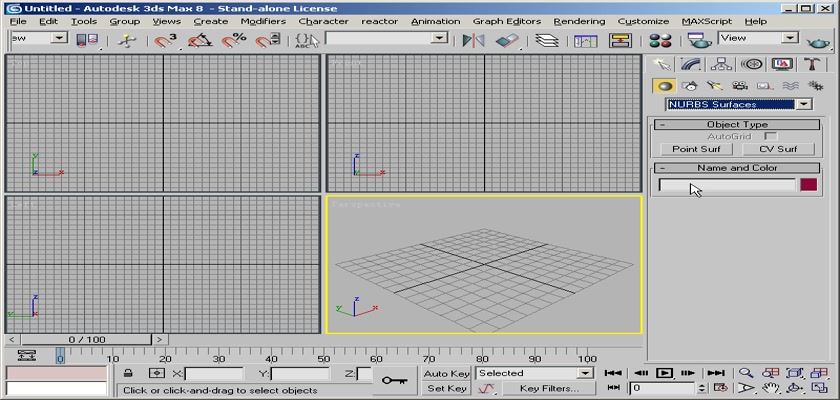This screenshot has width=840, height=400.
Task: Select the Systems gears icon
Action: (815, 86)
